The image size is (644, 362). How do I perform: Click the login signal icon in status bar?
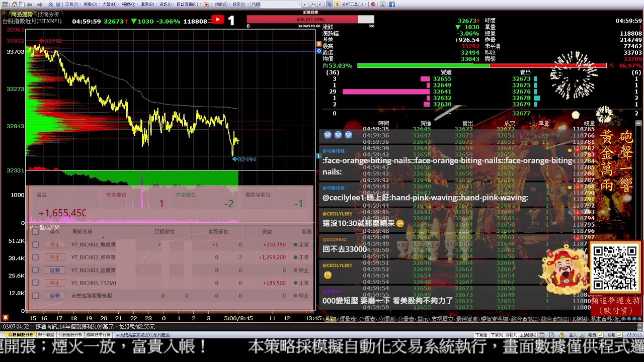tap(581, 334)
